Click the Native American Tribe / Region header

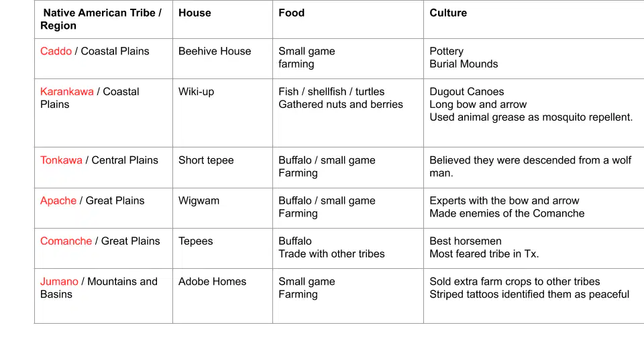pos(103,19)
